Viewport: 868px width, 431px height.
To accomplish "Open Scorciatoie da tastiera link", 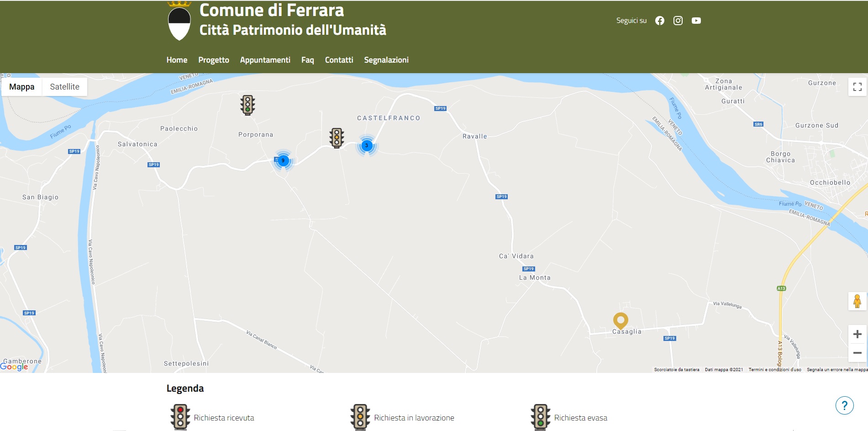I will click(x=677, y=370).
